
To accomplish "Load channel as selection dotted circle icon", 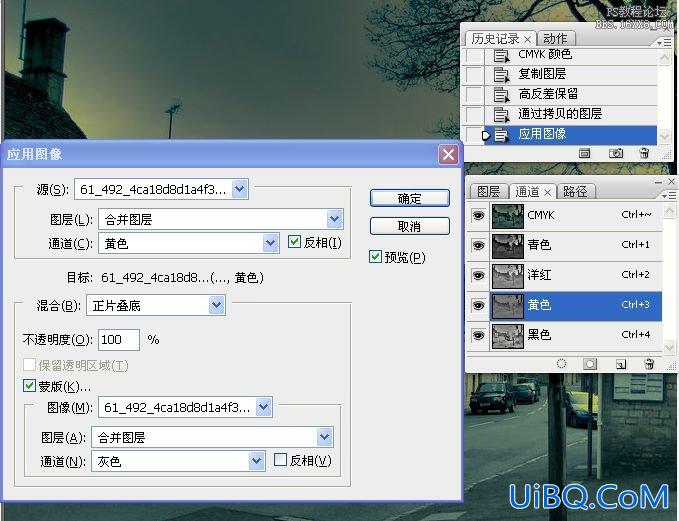I will pos(561,364).
